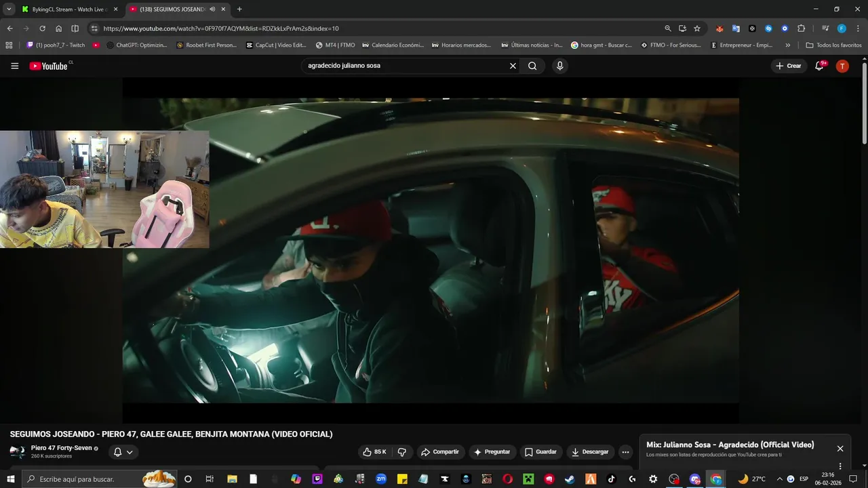The width and height of the screenshot is (868, 488).
Task: Open the Preguntar assistant button
Action: pos(492,452)
